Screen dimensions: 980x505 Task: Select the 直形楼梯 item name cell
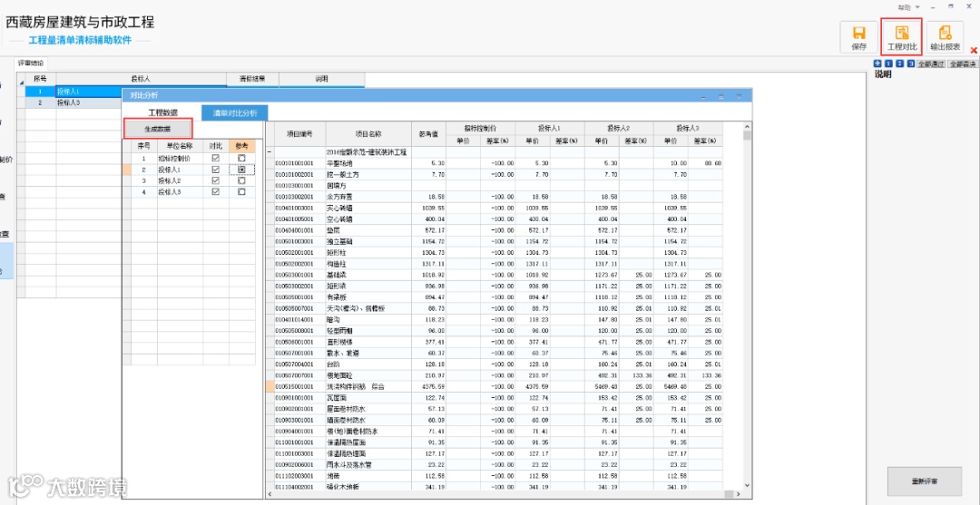pyautogui.click(x=368, y=342)
